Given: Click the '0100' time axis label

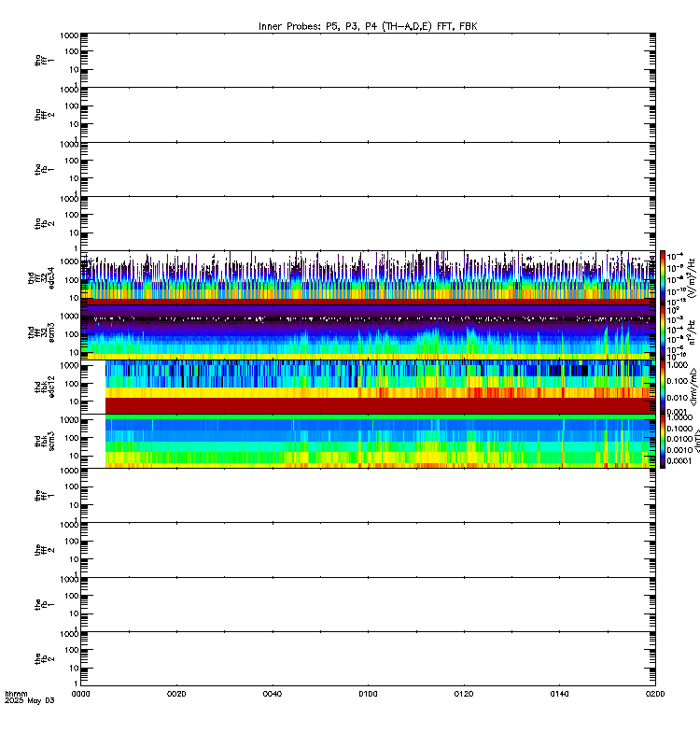Looking at the screenshot, I should 368,694.
